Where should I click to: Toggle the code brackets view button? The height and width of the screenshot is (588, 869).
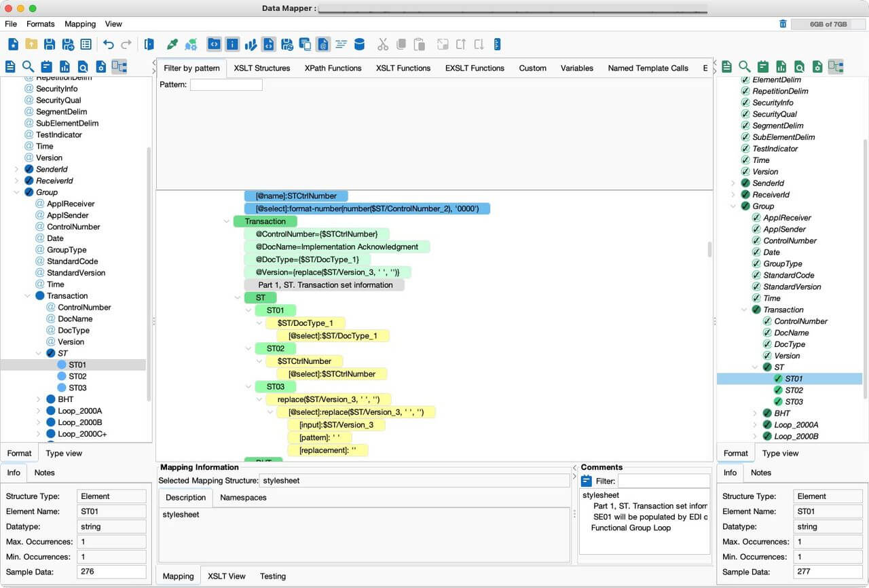click(x=214, y=45)
